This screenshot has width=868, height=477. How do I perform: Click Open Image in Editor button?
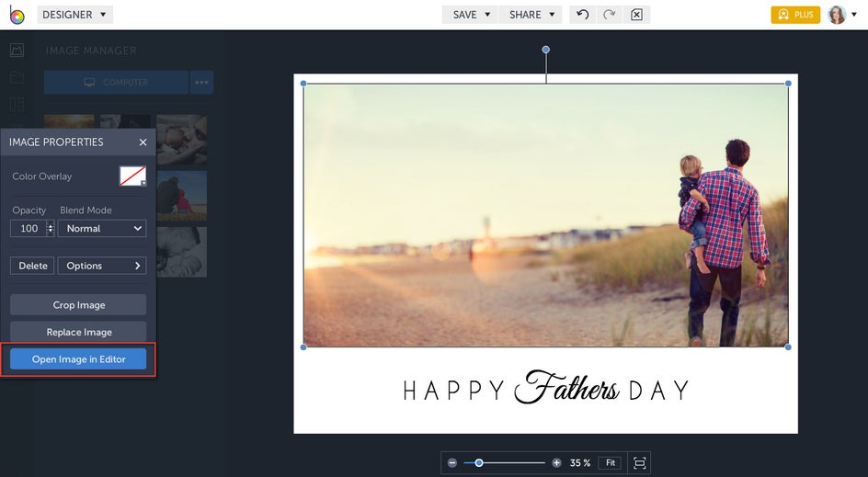pos(78,359)
